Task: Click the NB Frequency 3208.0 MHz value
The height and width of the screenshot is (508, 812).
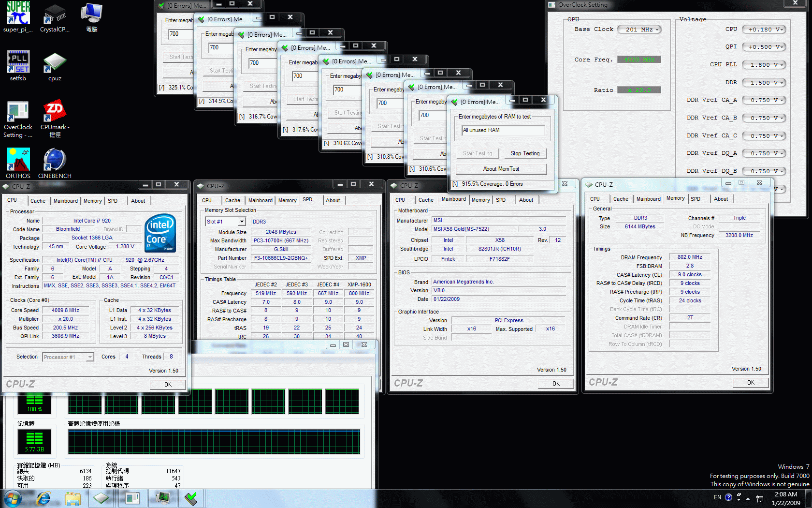Action: click(739, 235)
